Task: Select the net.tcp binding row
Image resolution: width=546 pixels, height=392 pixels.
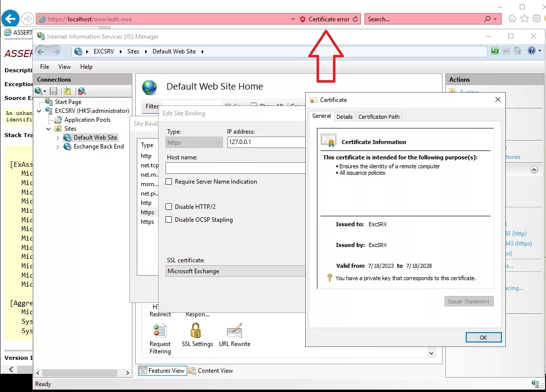Action: [149, 165]
